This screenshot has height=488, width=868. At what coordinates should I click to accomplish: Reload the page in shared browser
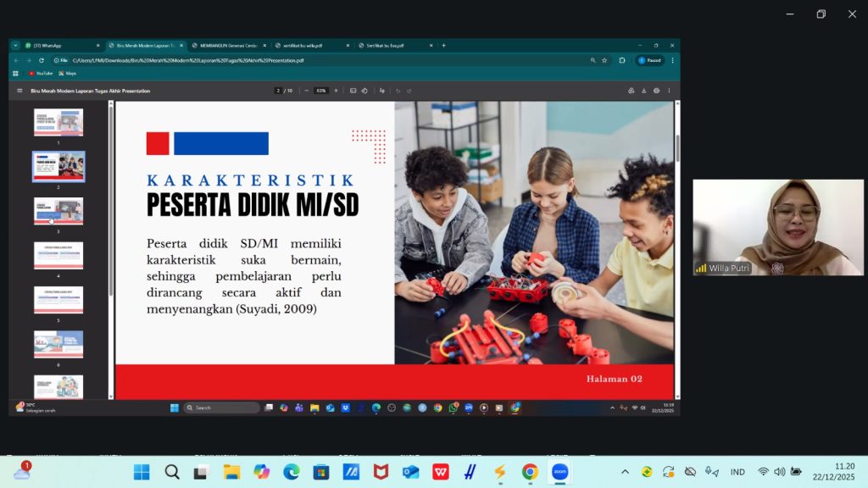[x=42, y=60]
